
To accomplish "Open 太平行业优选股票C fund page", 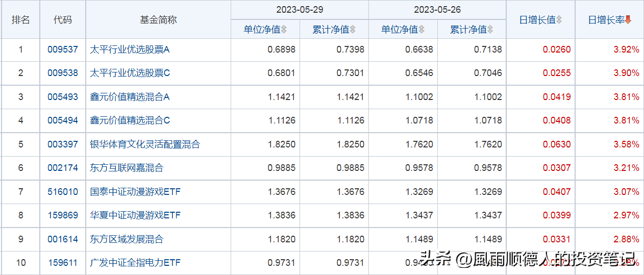I will tap(130, 73).
